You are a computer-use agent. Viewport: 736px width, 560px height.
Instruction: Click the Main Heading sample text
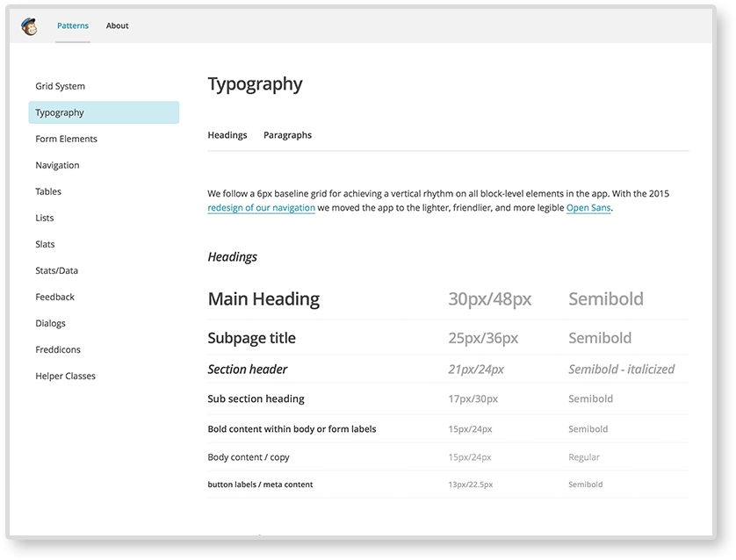point(263,298)
